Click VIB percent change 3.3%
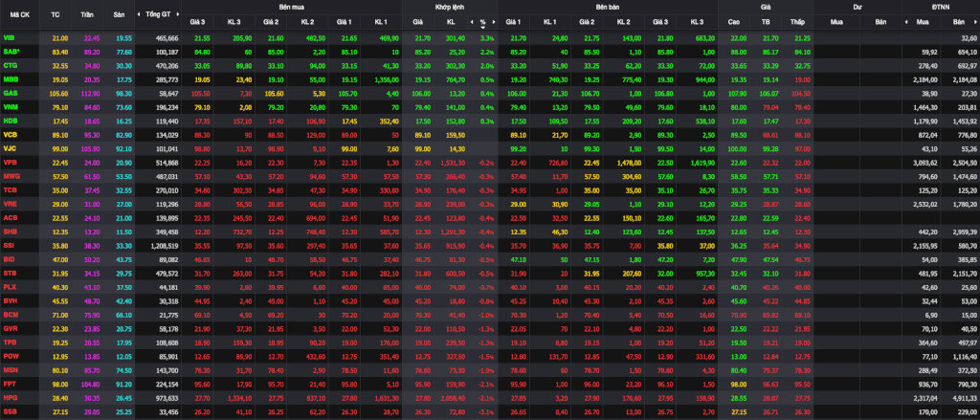The image size is (980, 420). point(487,38)
